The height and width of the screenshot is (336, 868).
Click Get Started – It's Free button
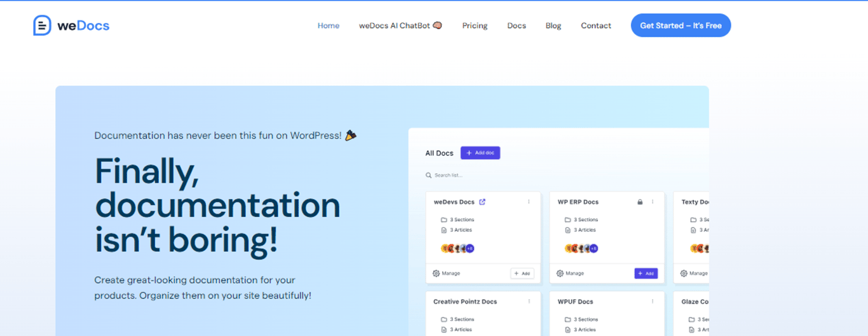681,25
